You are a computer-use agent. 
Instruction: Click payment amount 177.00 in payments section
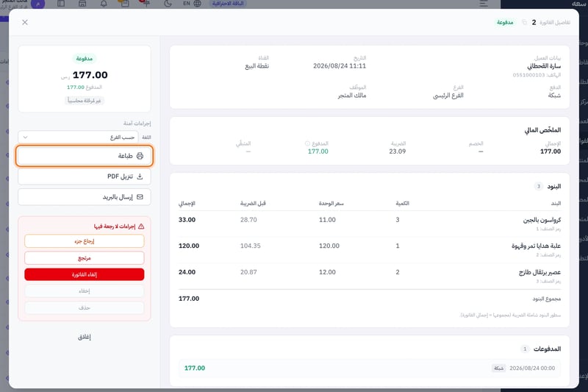point(195,368)
